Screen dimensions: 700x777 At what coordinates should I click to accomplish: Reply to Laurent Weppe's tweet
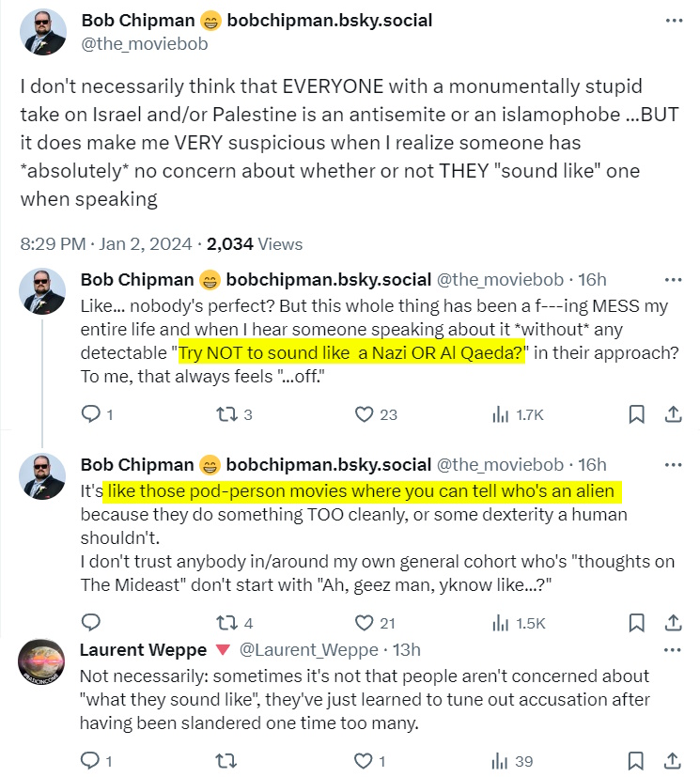[91, 760]
